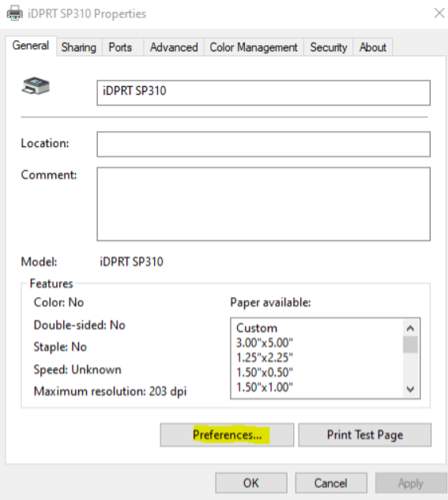
Task: Click the Double-sided: No text
Action: [x=79, y=325]
